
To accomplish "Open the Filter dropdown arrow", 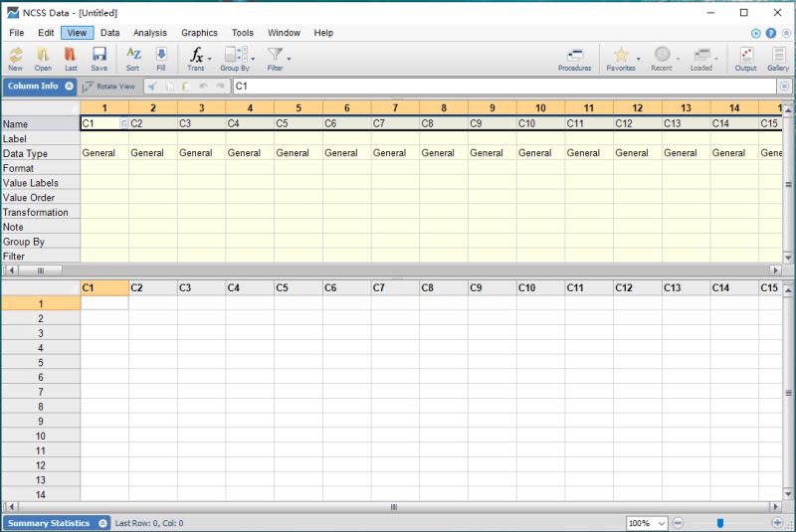I will [x=289, y=59].
